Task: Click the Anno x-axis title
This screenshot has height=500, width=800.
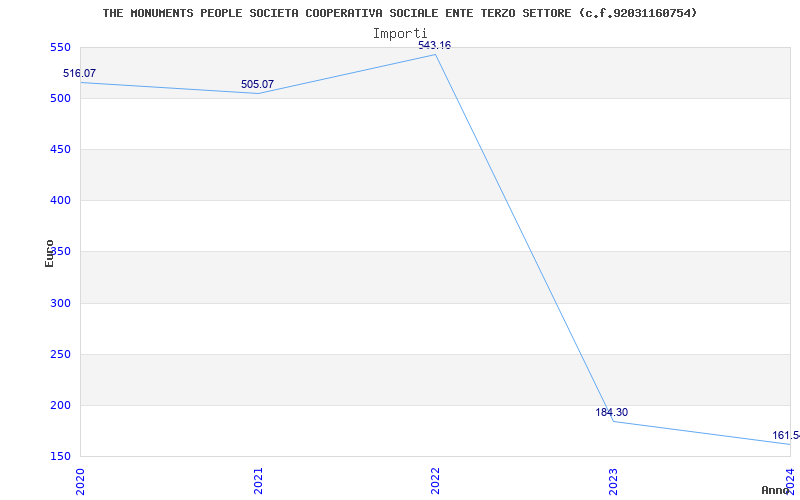Action: [x=776, y=490]
